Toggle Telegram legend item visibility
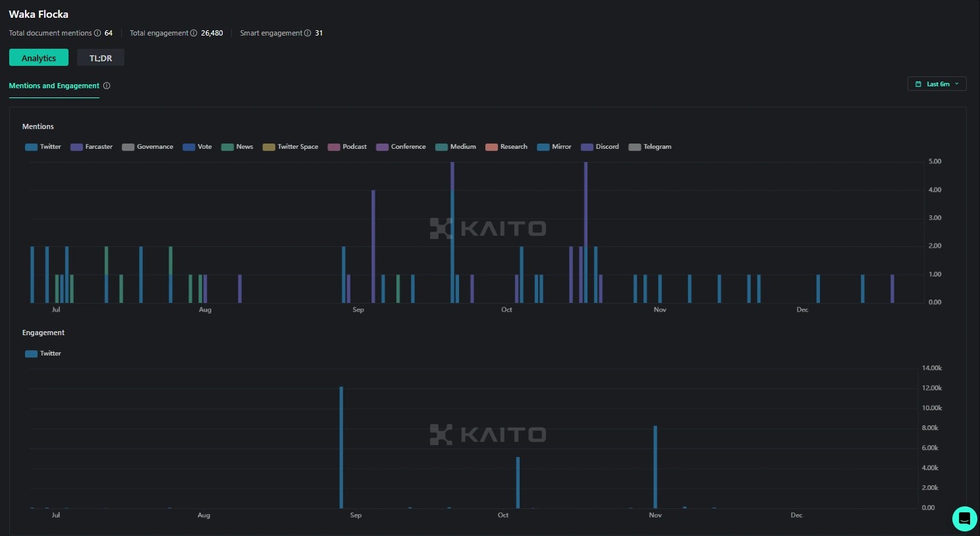This screenshot has width=980, height=536. 650,147
